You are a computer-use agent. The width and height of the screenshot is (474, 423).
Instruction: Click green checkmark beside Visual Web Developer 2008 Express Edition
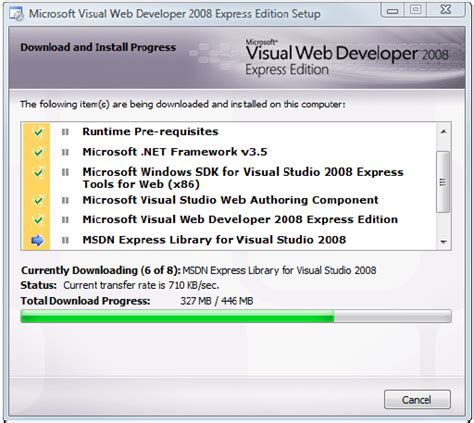tap(38, 220)
